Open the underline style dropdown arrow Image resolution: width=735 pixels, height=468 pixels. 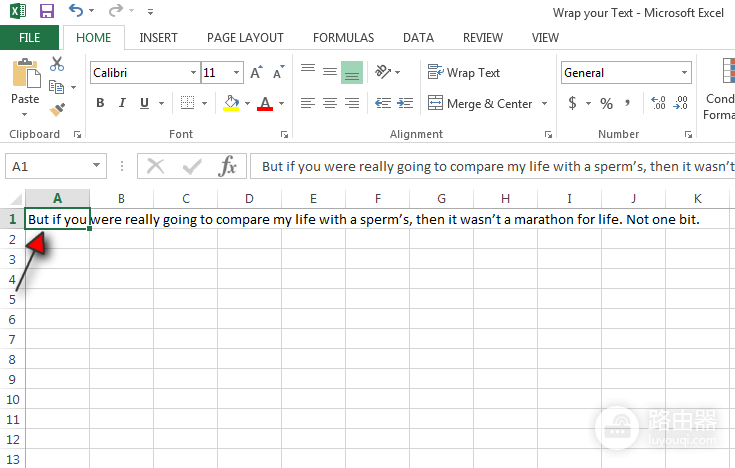coord(162,103)
